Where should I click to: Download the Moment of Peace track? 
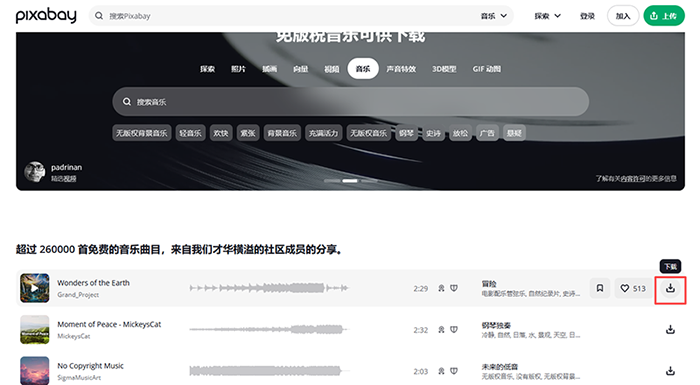(x=670, y=330)
